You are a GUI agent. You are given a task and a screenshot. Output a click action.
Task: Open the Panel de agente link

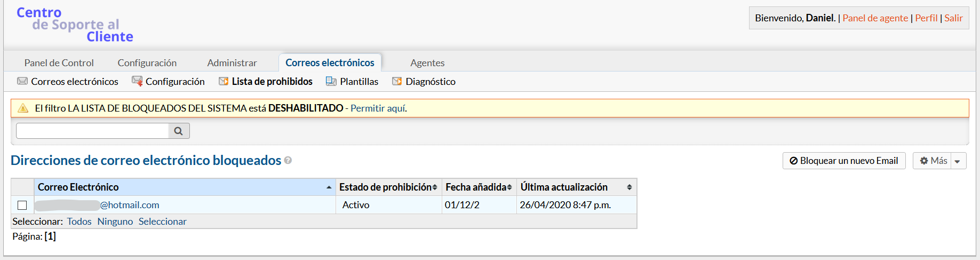tap(875, 18)
